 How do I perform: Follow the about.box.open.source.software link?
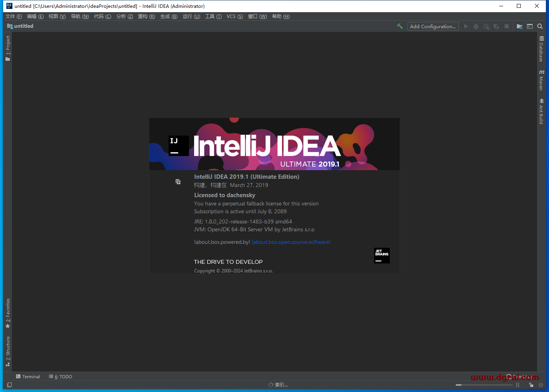coord(291,242)
